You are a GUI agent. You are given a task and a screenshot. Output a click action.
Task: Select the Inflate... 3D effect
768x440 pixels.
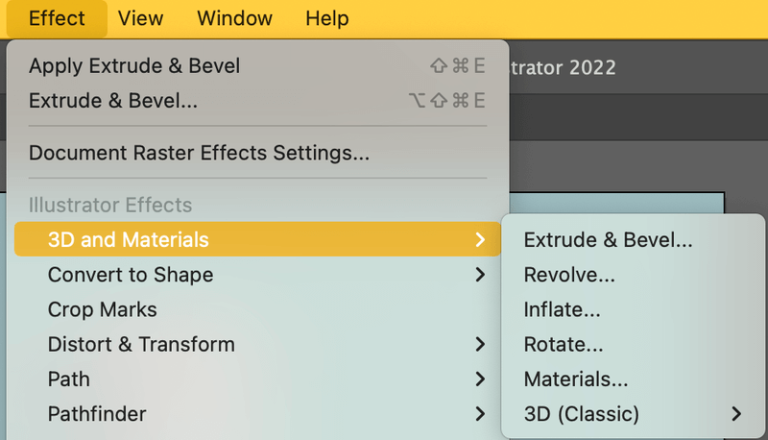point(562,310)
